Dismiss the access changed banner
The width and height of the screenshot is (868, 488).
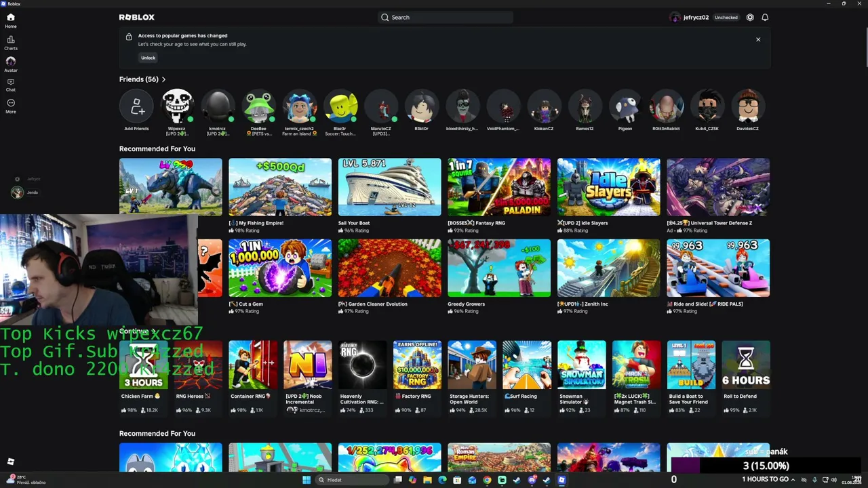[x=758, y=39]
